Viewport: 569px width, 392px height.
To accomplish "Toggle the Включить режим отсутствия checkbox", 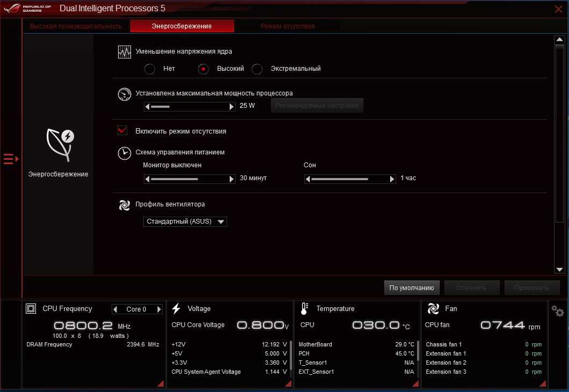I will tap(122, 130).
